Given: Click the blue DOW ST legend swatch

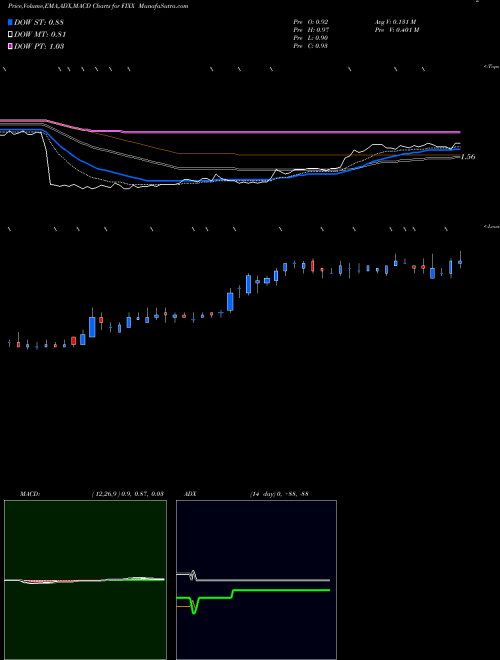Looking at the screenshot, I should click(x=10, y=22).
